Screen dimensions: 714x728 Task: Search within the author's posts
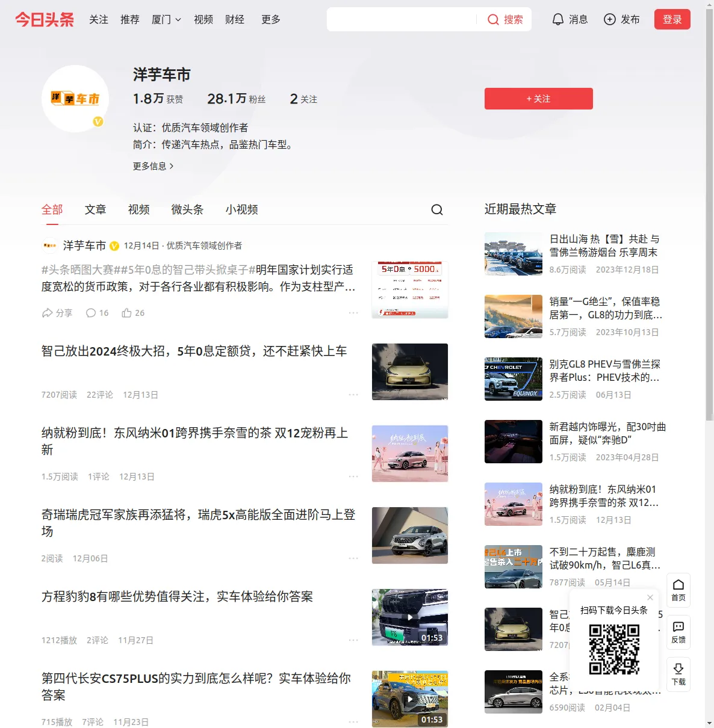tap(437, 209)
